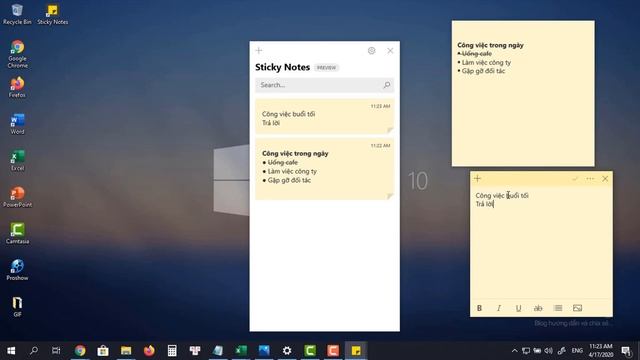
Task: Open Microsoft Store on taskbar
Action: pyautogui.click(x=103, y=351)
